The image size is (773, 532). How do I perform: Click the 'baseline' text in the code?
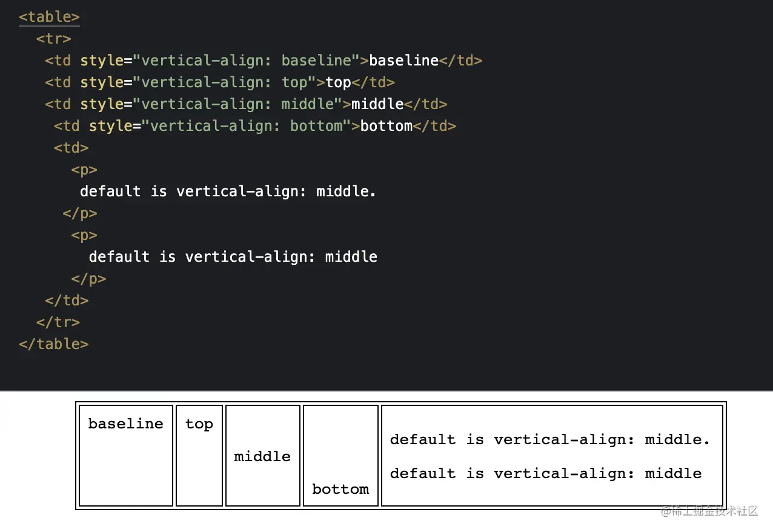(x=403, y=61)
